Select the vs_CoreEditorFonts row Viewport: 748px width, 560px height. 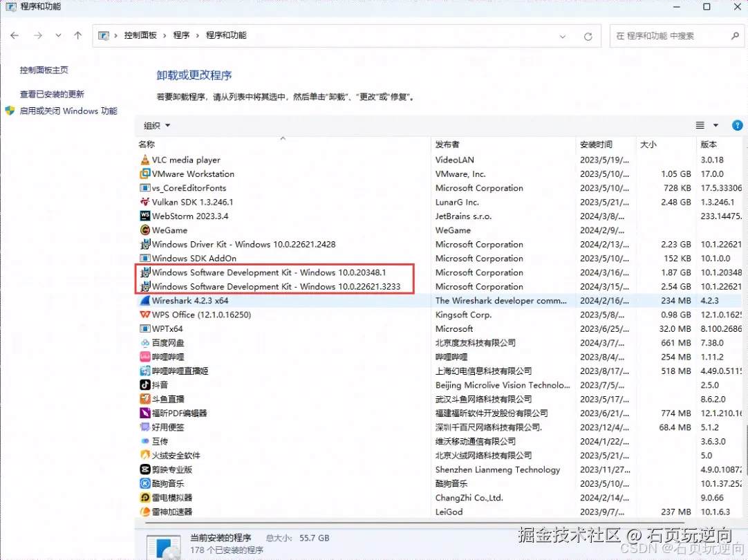439,188
